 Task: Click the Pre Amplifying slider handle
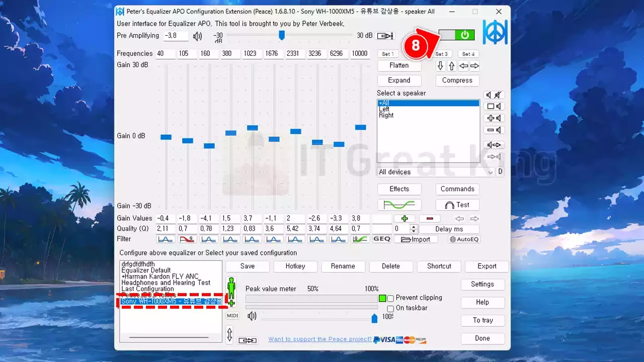[x=282, y=35]
